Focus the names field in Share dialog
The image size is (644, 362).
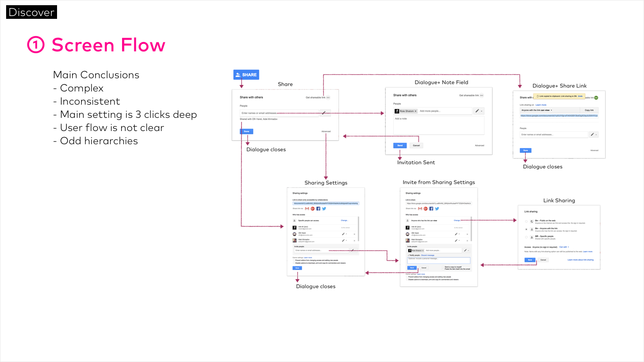279,113
